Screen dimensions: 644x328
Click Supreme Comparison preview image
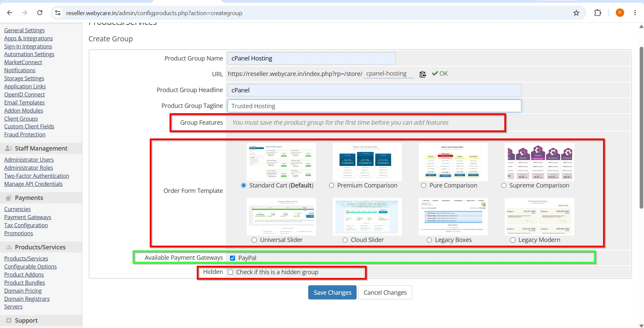(539, 162)
